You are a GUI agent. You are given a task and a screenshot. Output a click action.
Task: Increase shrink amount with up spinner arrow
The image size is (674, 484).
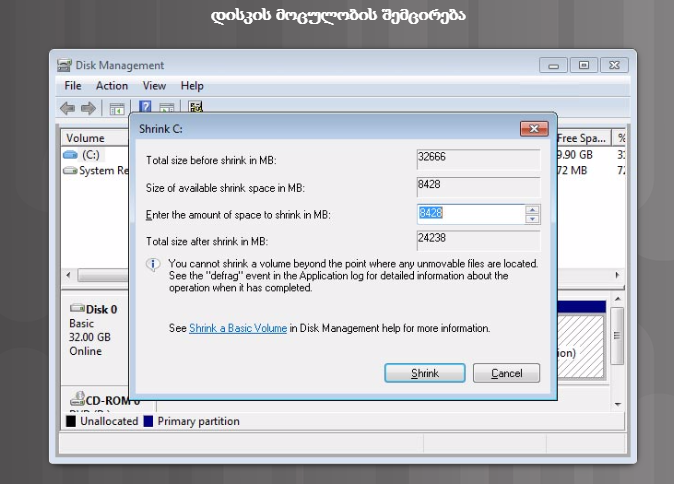tap(532, 209)
